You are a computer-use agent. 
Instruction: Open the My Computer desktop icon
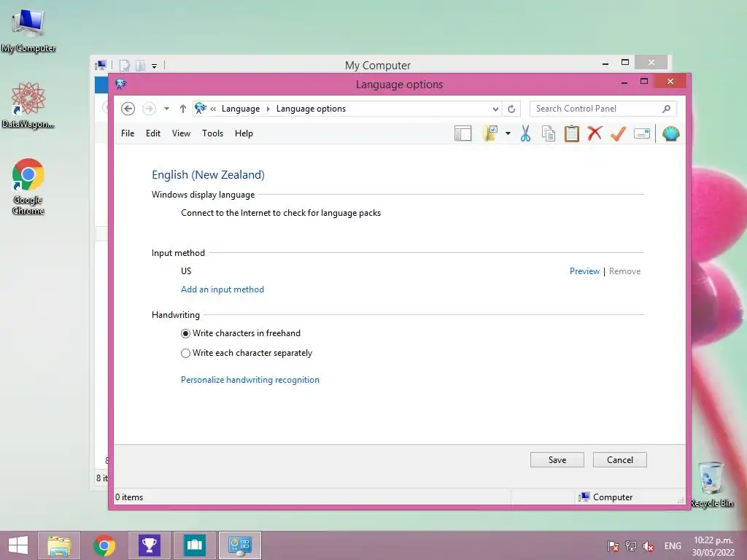[x=28, y=31]
